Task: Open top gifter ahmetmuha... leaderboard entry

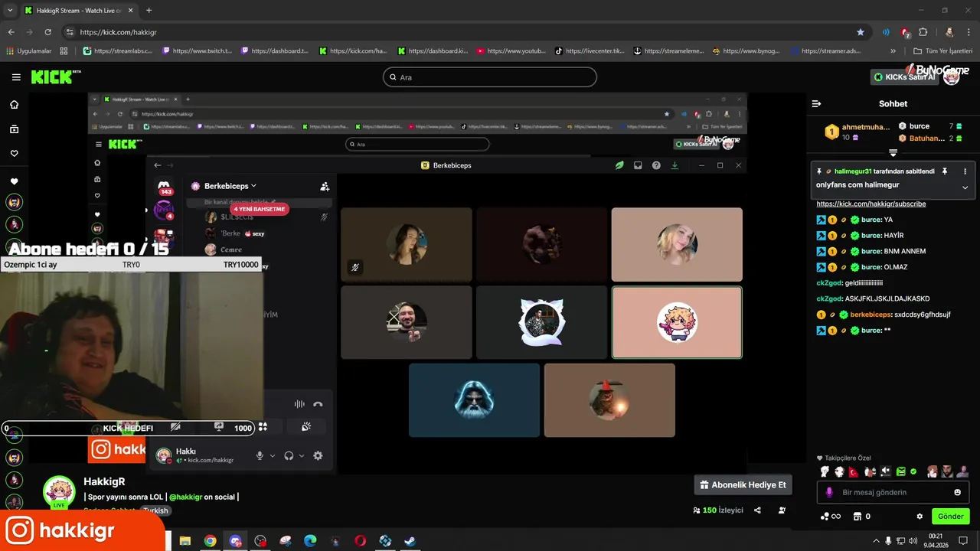Action: 857,132
